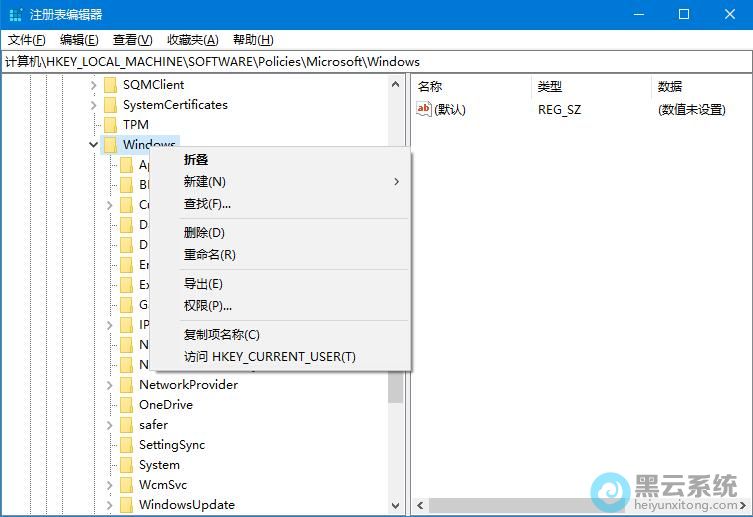Screen dimensions: 753x517
Task: Select 访问 HKEY_CURRENT_USER(T) entry
Action: click(x=281, y=356)
